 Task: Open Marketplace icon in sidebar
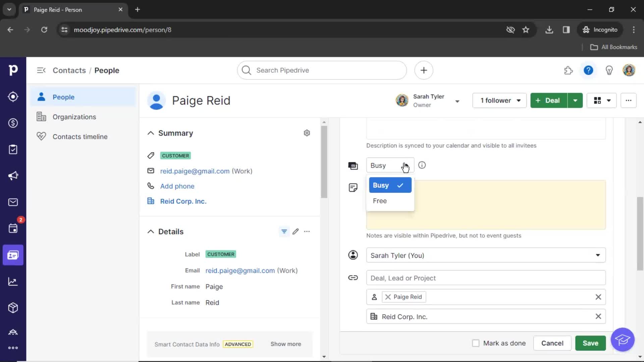click(x=13, y=332)
